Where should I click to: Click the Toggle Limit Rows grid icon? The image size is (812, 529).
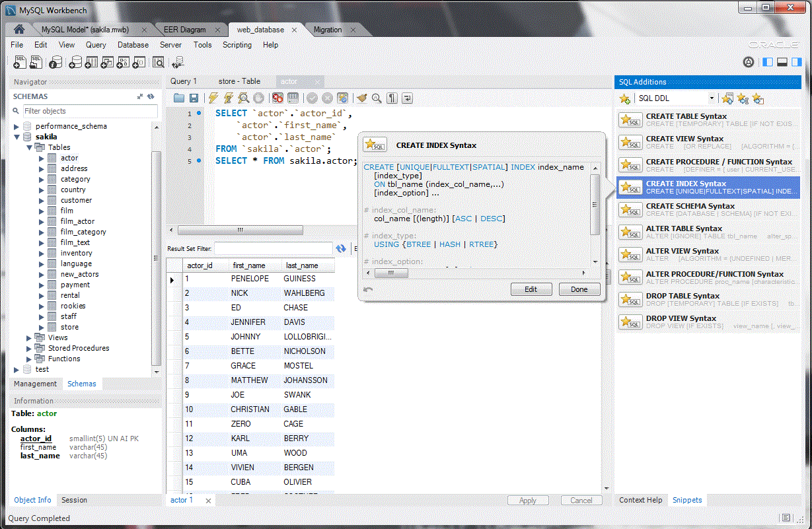point(293,98)
